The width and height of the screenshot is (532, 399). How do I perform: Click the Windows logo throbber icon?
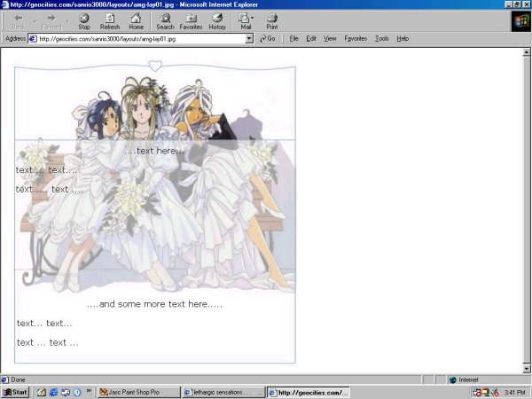[x=521, y=21]
